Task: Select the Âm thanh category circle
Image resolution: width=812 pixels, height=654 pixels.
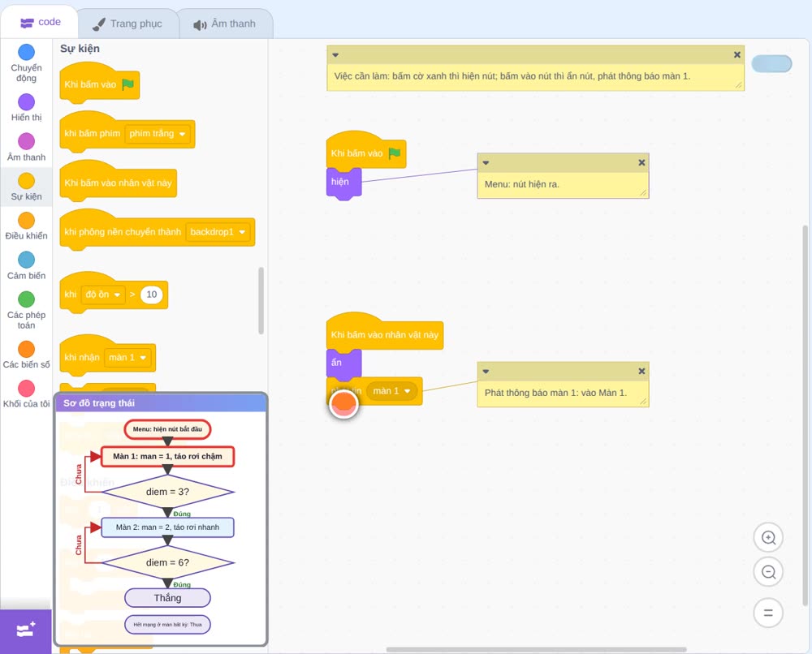Action: (27, 141)
